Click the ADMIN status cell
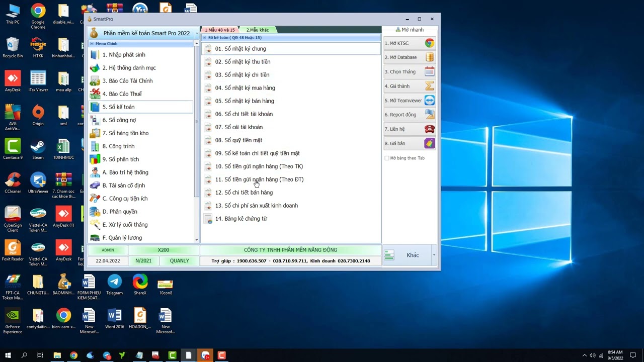Viewport: 644px width, 362px height. point(108,250)
